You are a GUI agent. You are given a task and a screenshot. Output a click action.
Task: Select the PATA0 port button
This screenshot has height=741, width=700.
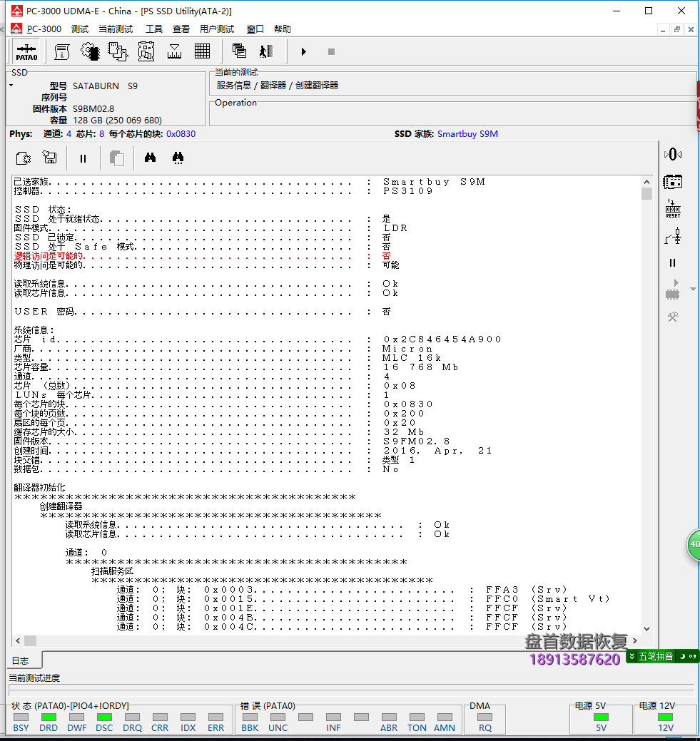[x=26, y=51]
